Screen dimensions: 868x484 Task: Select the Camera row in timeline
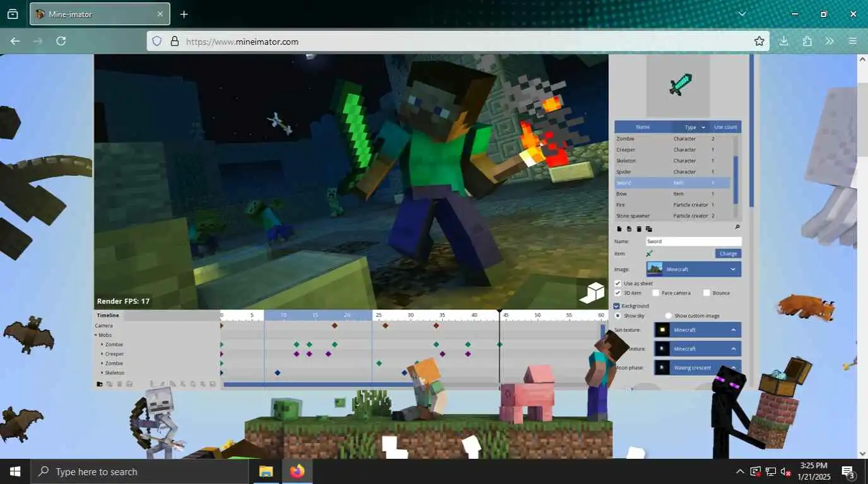click(158, 326)
